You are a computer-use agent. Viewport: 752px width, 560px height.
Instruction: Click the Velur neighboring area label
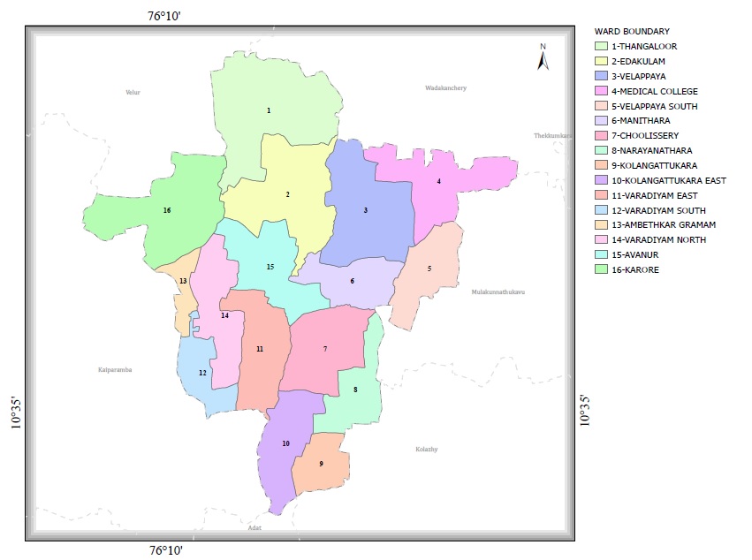[133, 92]
